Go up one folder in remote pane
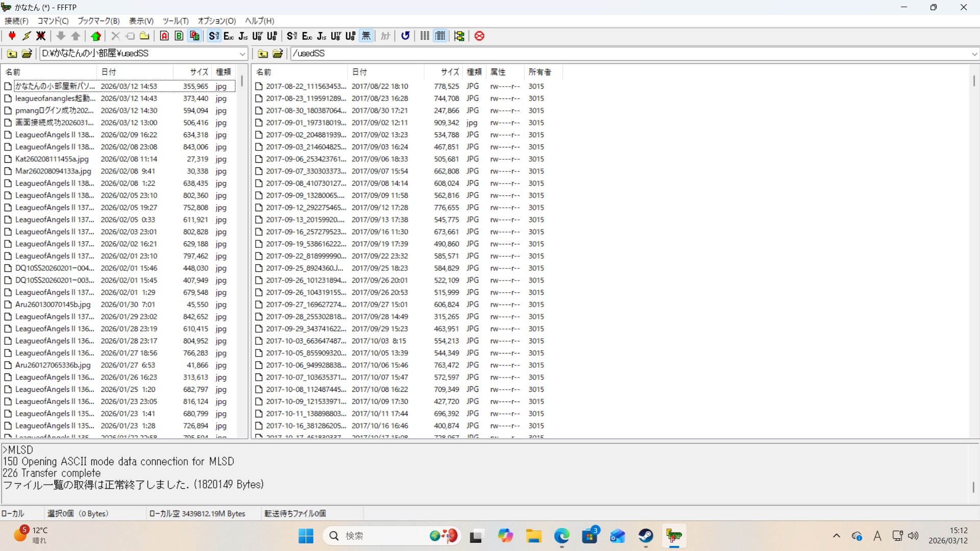This screenshot has width=980, height=551. pyautogui.click(x=263, y=54)
